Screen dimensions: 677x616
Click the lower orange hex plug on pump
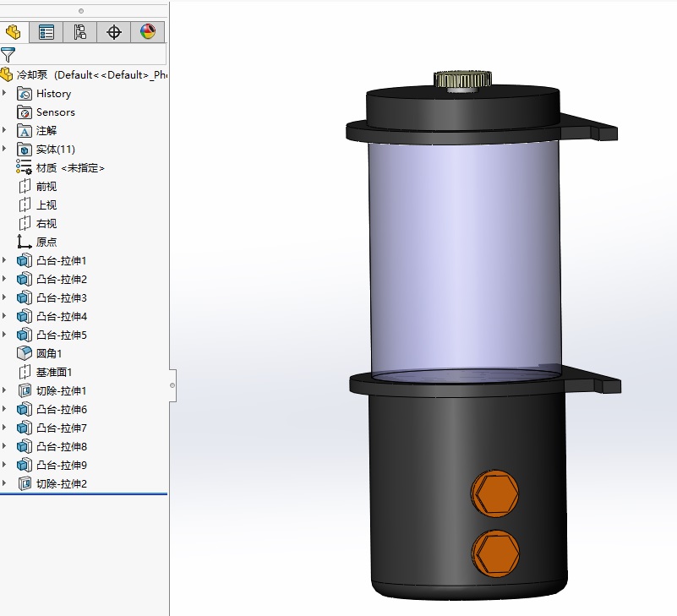click(x=495, y=553)
